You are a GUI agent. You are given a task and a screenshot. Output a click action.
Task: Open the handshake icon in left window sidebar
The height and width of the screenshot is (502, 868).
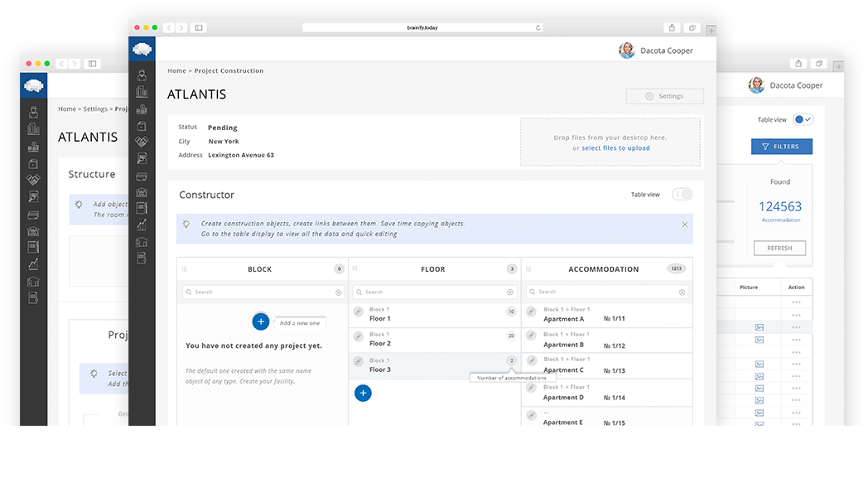(33, 179)
